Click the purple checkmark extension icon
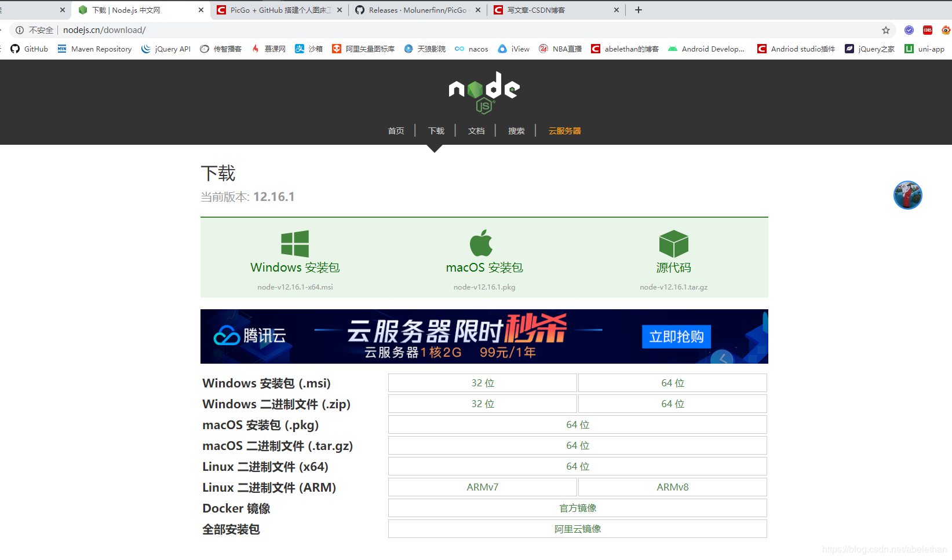The height and width of the screenshot is (560, 952). [x=909, y=30]
